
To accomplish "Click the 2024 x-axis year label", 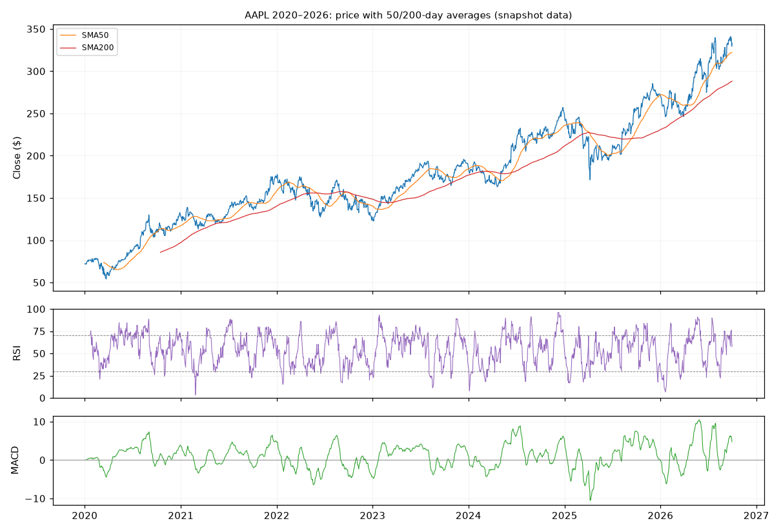I will 469,516.
